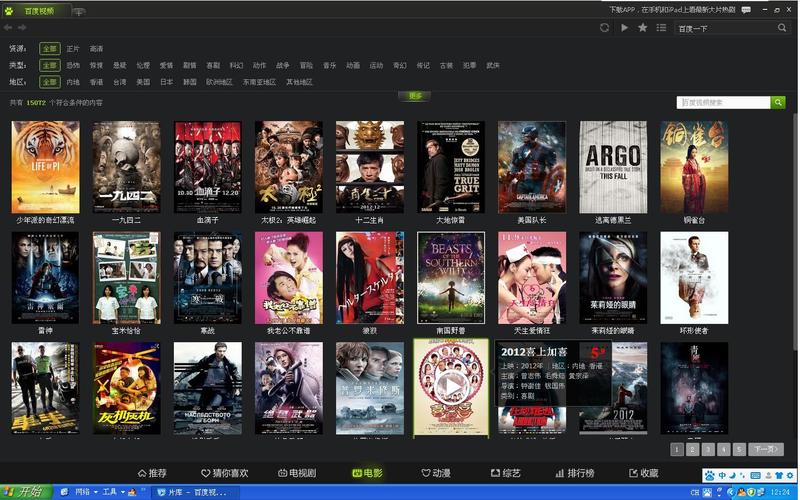Open the ARGO movie poster thumbnail
Screen dimensions: 800x500
tap(613, 167)
